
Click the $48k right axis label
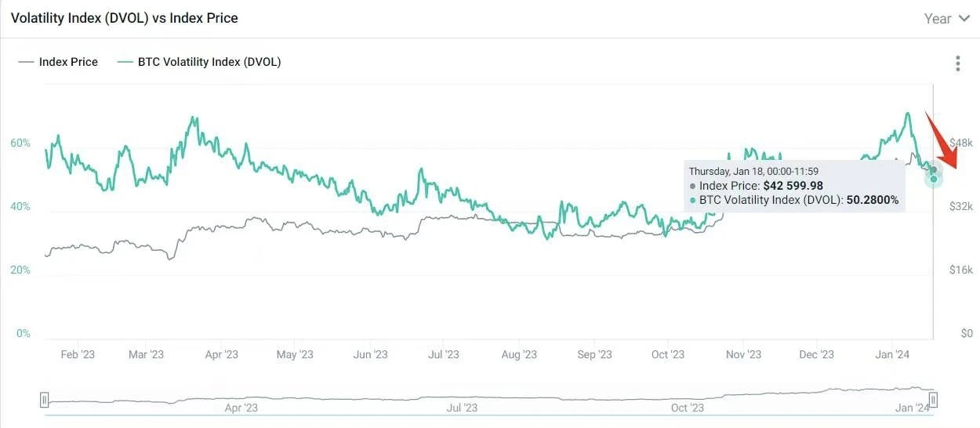tap(960, 143)
